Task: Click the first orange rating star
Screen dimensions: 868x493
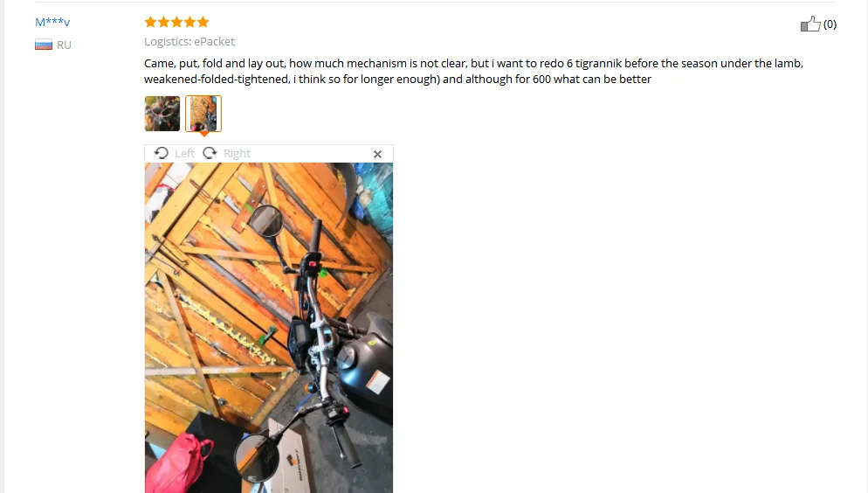Action: [150, 22]
